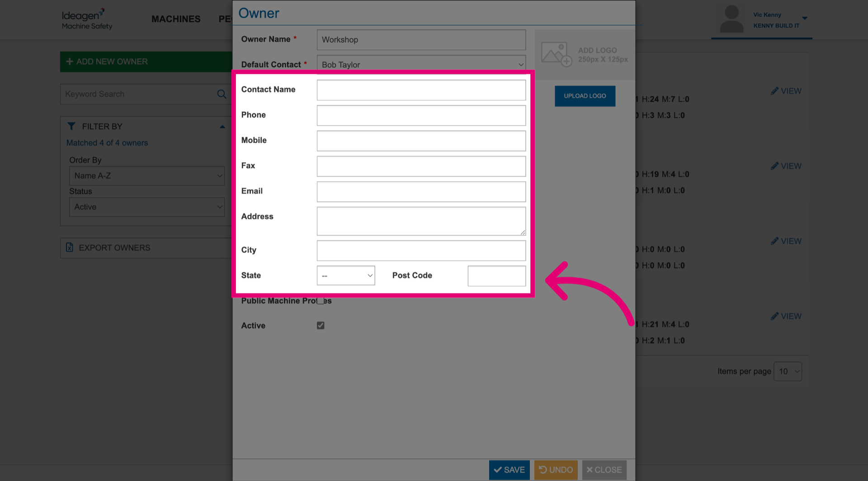
Task: Click the add logo image placeholder icon
Action: (557, 54)
